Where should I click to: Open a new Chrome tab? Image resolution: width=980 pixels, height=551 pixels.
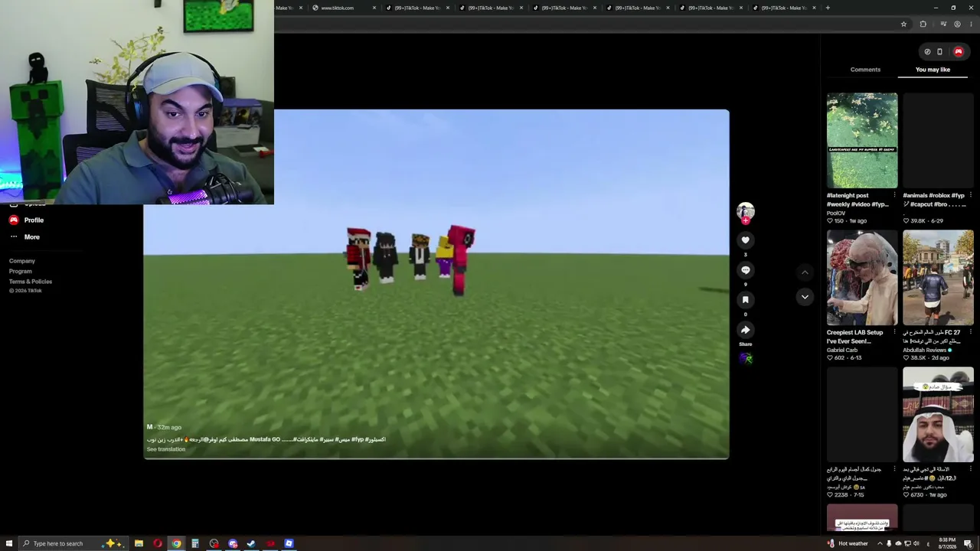(x=828, y=8)
